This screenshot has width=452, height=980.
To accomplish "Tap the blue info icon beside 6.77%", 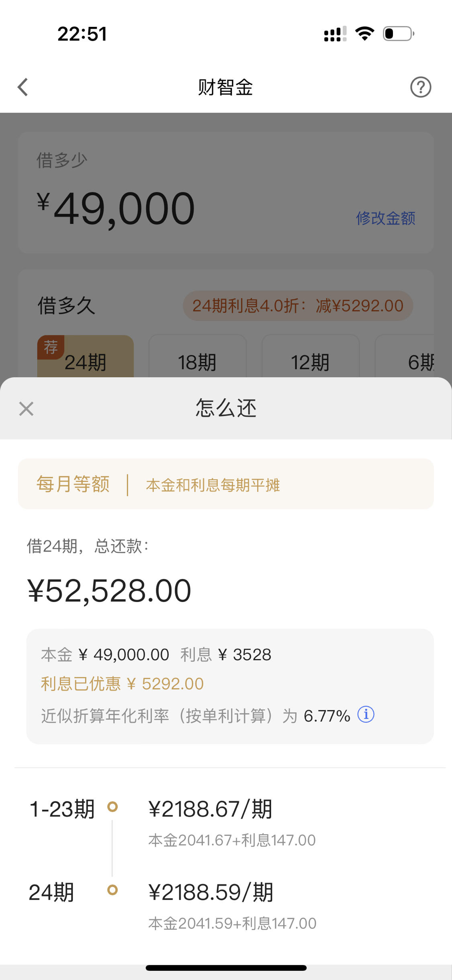I will (366, 714).
